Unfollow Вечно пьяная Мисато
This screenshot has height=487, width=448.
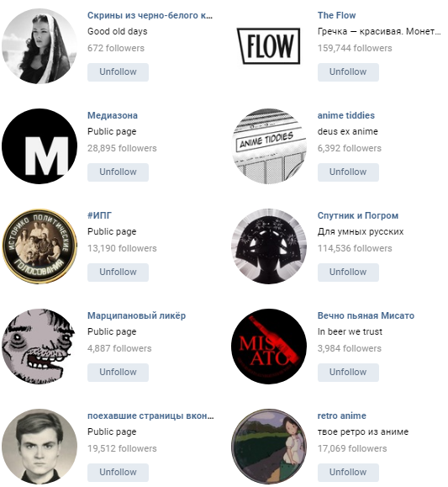pyautogui.click(x=348, y=372)
